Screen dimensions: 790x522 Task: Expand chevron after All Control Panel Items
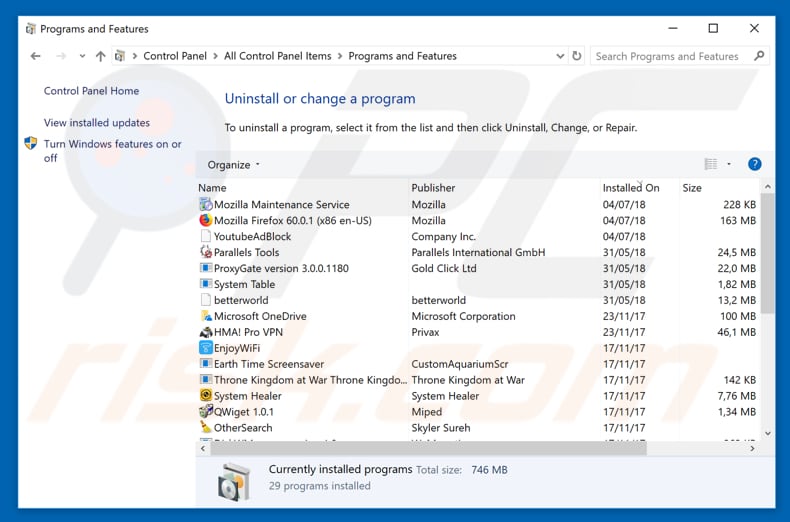click(340, 56)
